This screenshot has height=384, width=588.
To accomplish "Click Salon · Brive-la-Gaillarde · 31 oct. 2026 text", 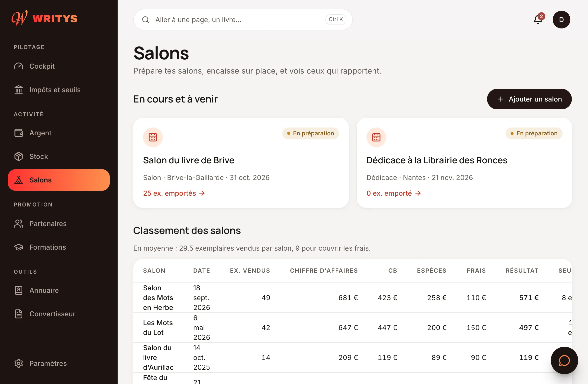I will pos(206,178).
